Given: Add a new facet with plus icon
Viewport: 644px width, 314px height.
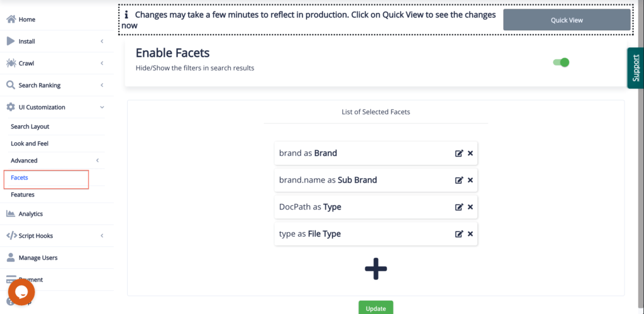Looking at the screenshot, I should click(376, 269).
